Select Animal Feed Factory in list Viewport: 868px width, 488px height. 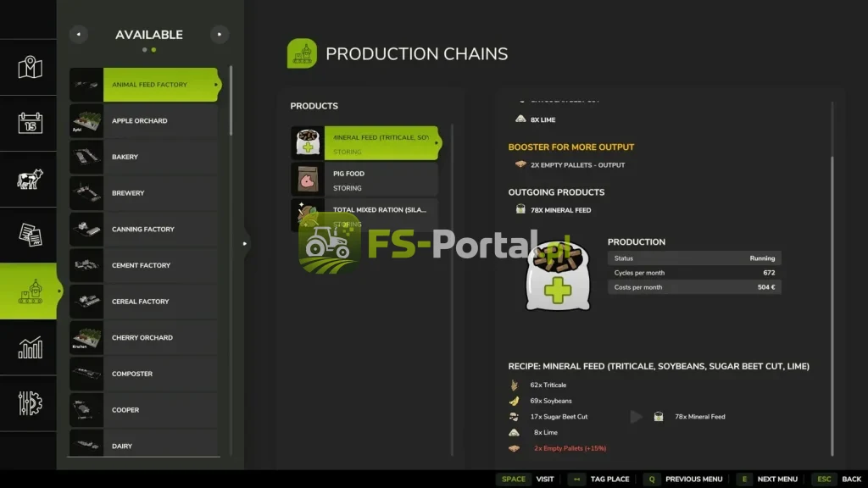pyautogui.click(x=145, y=85)
